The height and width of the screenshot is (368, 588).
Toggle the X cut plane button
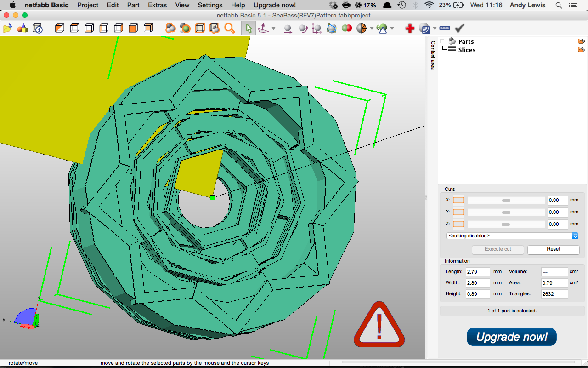(x=458, y=200)
